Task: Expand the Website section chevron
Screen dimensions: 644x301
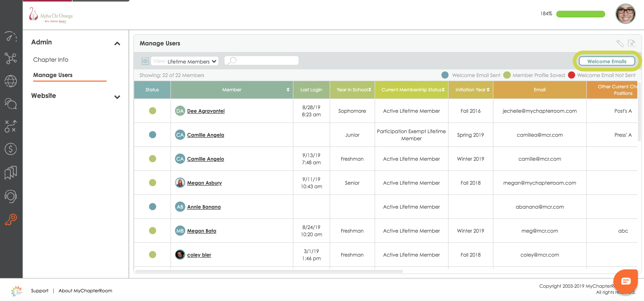Action: click(x=117, y=97)
